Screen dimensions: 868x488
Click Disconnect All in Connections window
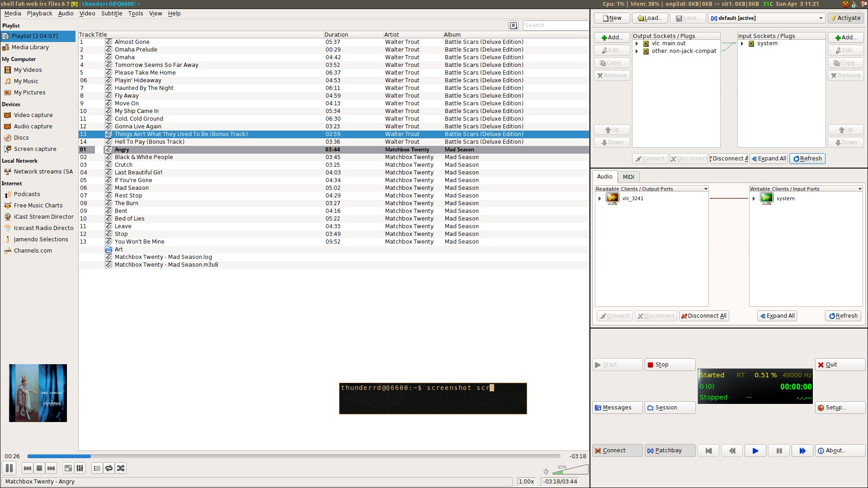pos(704,316)
